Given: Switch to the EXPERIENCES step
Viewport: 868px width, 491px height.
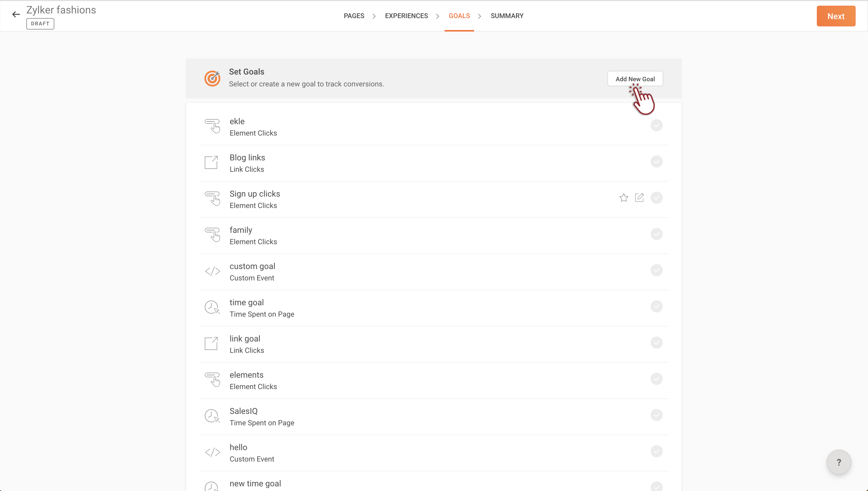Looking at the screenshot, I should coord(406,16).
